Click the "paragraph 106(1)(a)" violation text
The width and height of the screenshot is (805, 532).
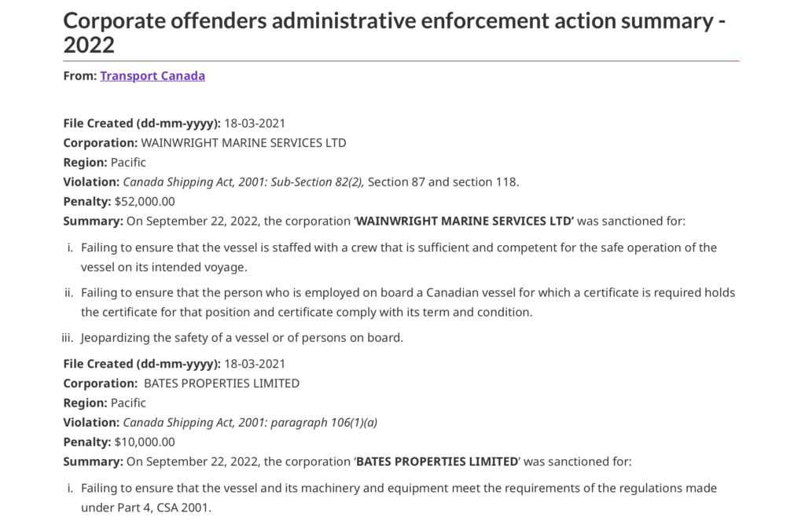[x=324, y=423]
